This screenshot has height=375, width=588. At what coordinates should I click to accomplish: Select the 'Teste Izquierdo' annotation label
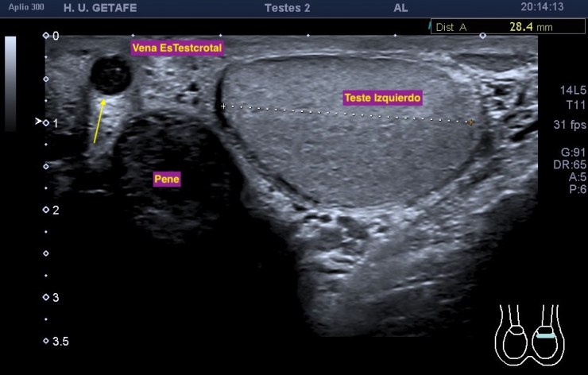click(381, 98)
